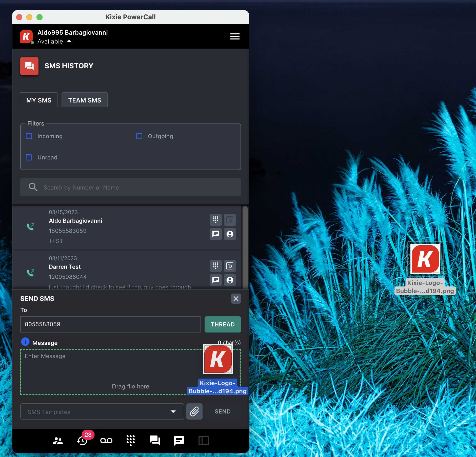Enable the Outgoing filter checkbox

click(x=139, y=136)
